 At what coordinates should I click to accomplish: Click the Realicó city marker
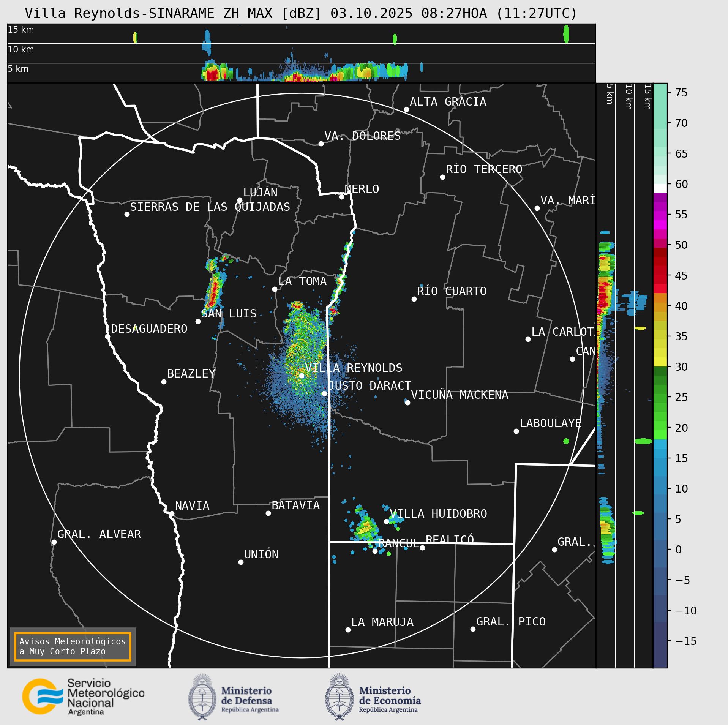(422, 548)
